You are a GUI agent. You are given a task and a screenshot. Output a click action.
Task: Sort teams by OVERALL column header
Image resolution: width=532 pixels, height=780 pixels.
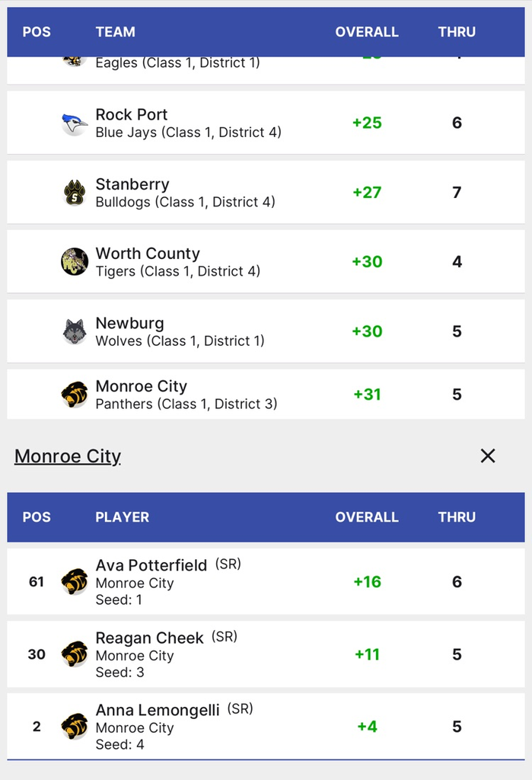367,32
